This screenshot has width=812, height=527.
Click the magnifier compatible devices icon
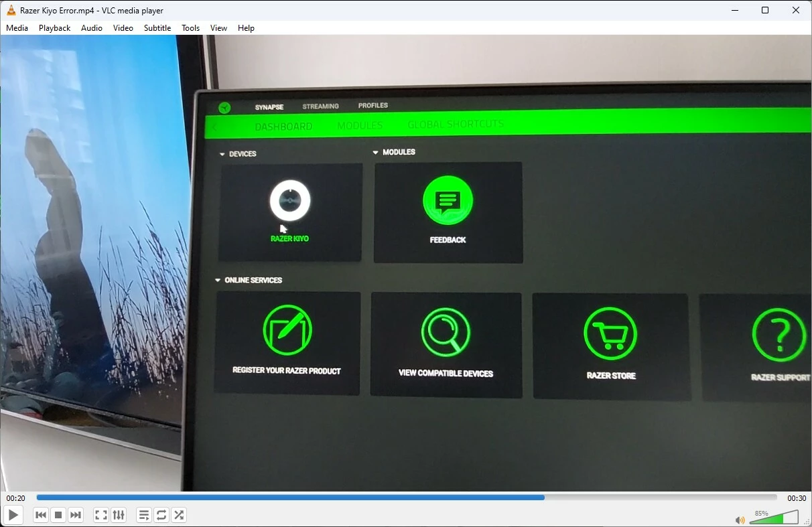pyautogui.click(x=446, y=332)
